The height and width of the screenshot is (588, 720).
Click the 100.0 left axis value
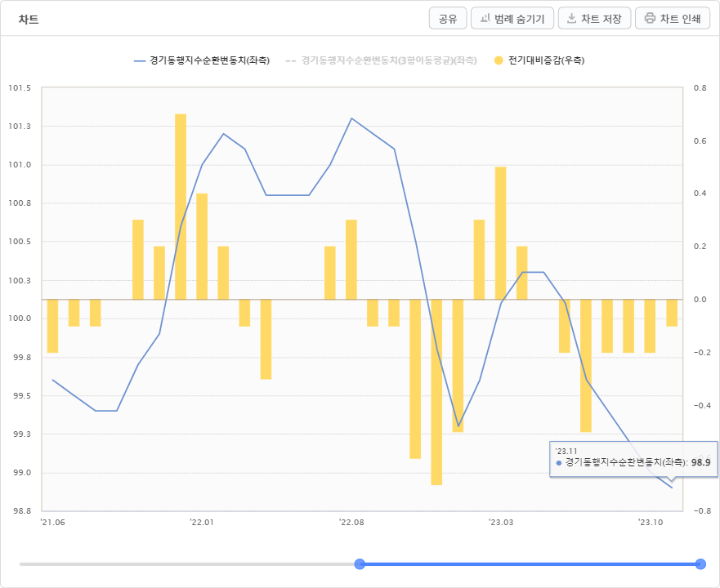click(20, 318)
